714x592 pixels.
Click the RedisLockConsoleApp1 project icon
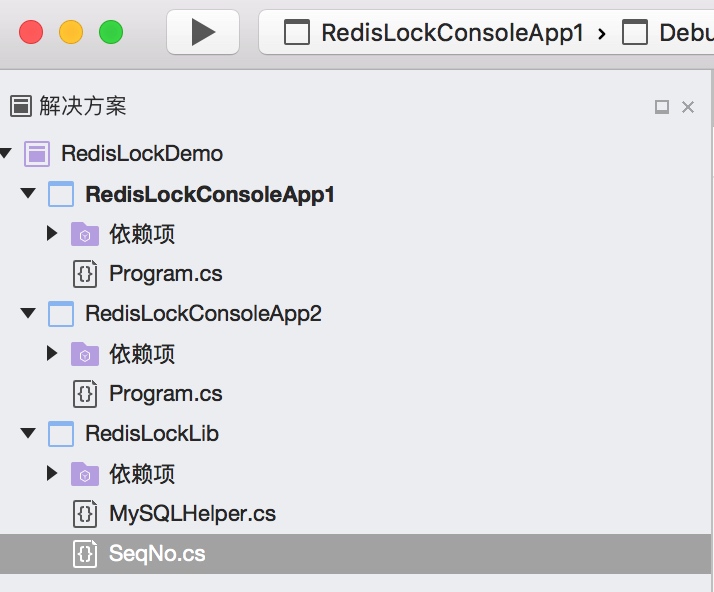click(x=61, y=194)
